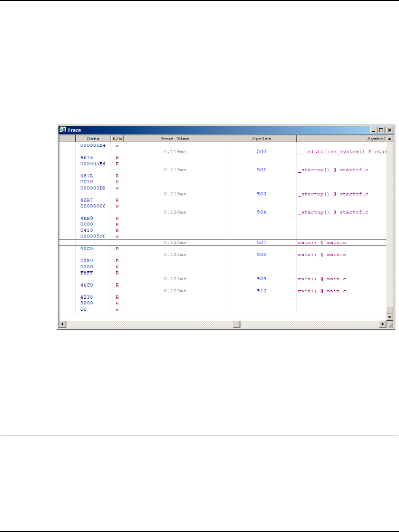The width and height of the screenshot is (399, 532).
Task: Close the Trace window
Action: pos(390,130)
